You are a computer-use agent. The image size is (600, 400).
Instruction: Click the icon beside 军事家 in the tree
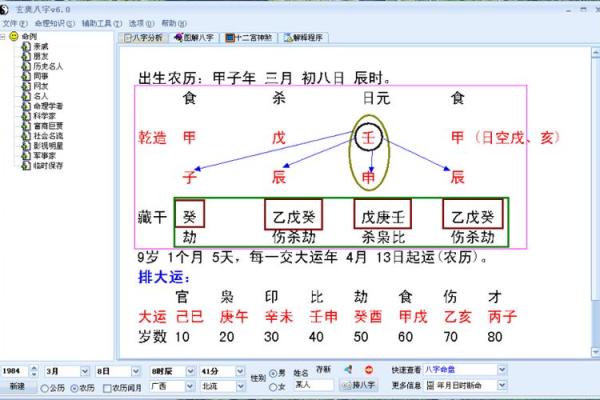coord(26,156)
